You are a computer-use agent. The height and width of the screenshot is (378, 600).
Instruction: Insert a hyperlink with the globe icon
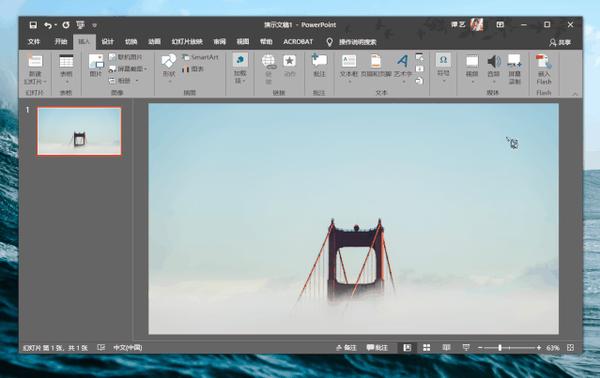pyautogui.click(x=268, y=68)
